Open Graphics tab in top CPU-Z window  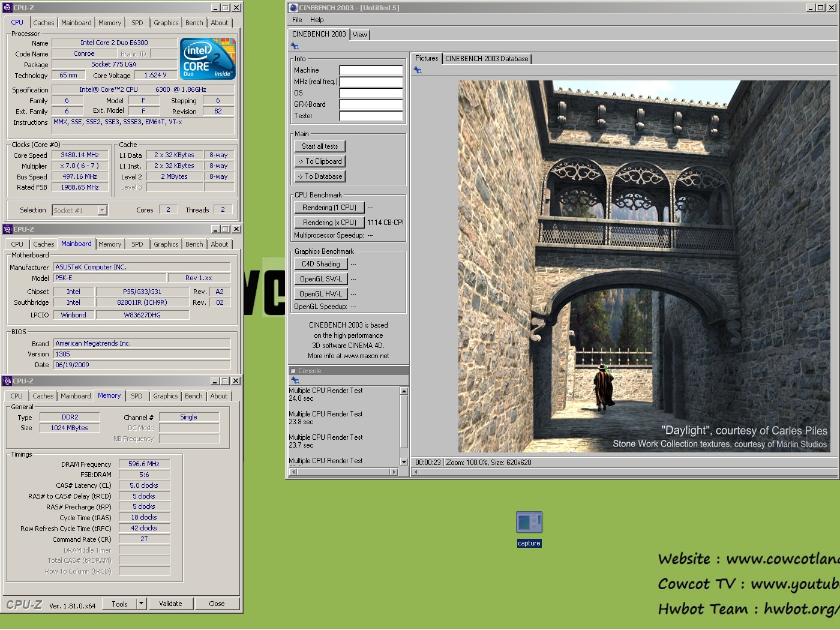pos(166,23)
